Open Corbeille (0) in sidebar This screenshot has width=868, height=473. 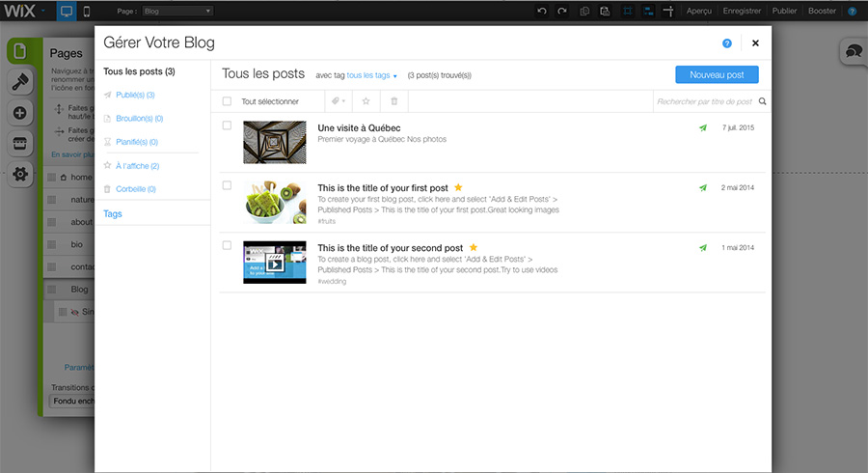point(136,189)
